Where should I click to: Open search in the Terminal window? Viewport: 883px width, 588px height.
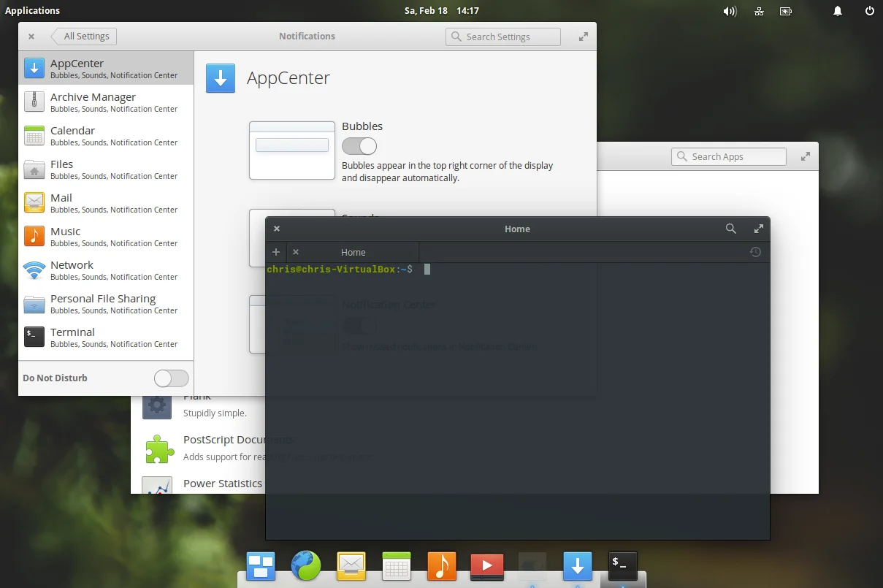[x=730, y=229]
